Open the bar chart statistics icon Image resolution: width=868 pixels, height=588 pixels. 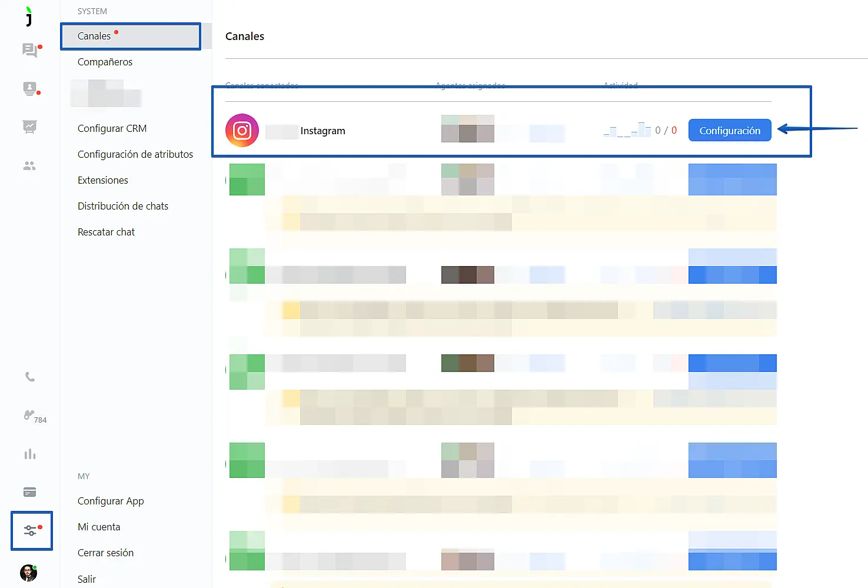coord(30,454)
